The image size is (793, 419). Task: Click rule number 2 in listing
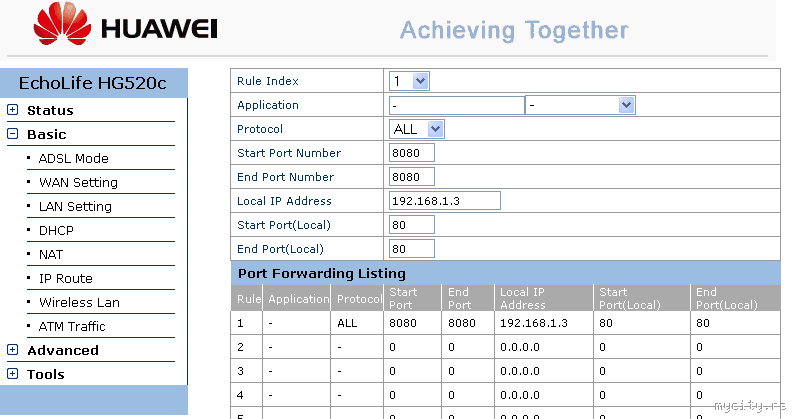[x=240, y=347]
